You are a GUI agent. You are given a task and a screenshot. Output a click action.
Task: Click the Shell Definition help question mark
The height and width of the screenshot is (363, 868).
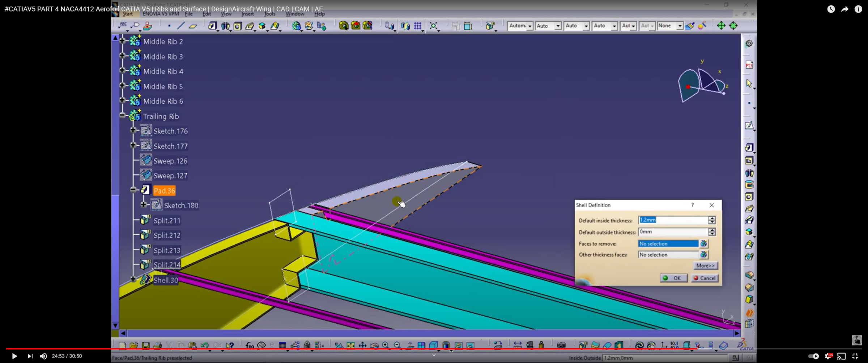[x=693, y=205]
